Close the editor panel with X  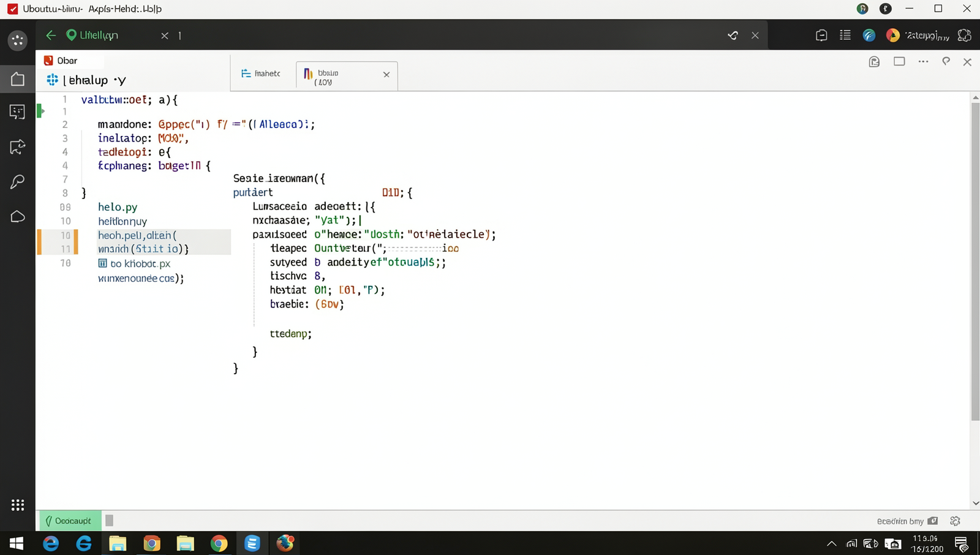click(x=968, y=62)
